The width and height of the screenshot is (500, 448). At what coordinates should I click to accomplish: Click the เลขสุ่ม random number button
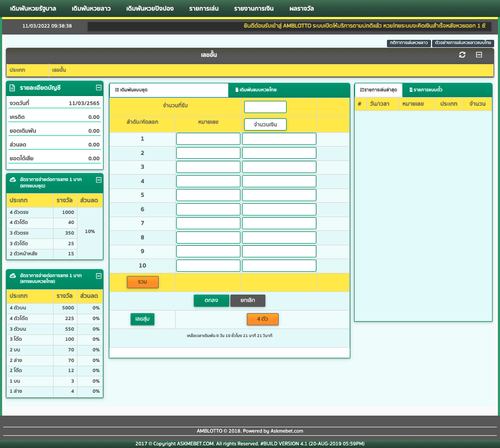pyautogui.click(x=143, y=319)
